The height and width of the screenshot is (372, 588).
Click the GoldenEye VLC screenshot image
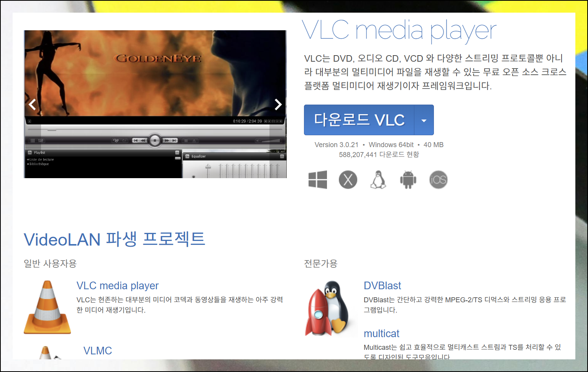coord(155,104)
